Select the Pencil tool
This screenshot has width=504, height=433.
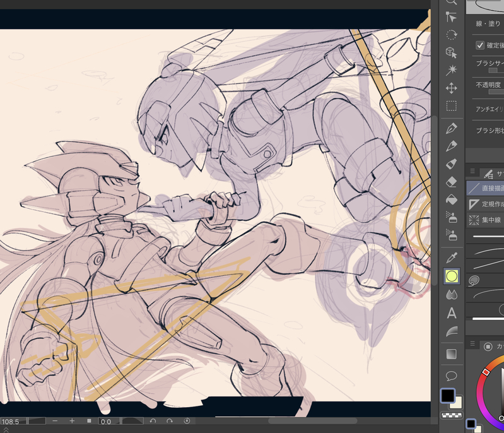(x=451, y=146)
